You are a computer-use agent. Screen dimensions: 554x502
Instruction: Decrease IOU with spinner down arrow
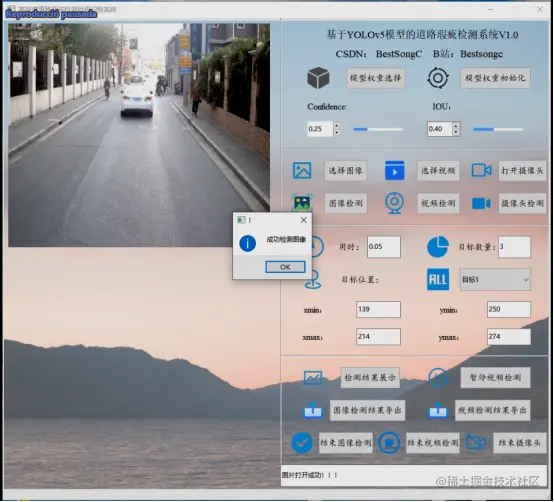456,132
